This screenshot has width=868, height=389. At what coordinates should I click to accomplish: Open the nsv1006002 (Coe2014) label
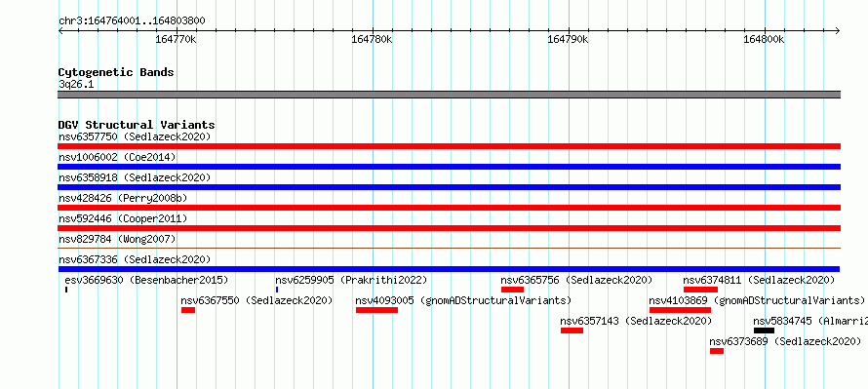117,157
